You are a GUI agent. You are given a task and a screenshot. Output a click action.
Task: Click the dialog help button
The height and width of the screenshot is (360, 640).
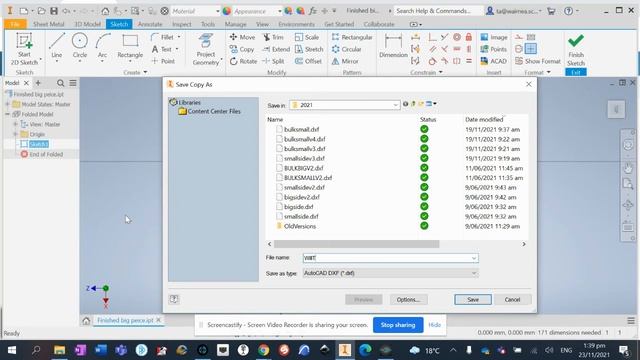[x=174, y=299]
